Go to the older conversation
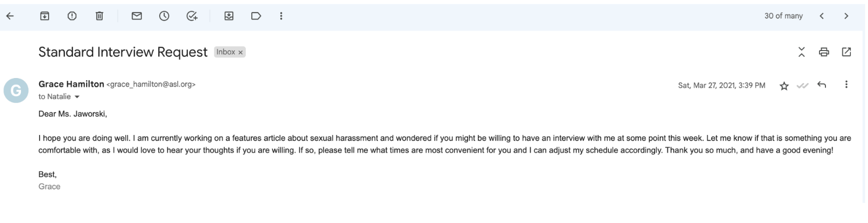Screen dimensions: 868x223 pos(846,16)
